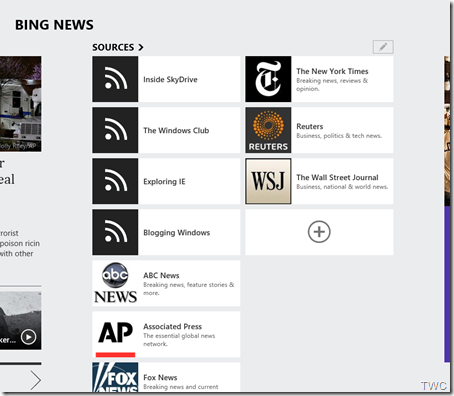Select the Blogging Windows source title
The image size is (454, 396).
click(176, 232)
